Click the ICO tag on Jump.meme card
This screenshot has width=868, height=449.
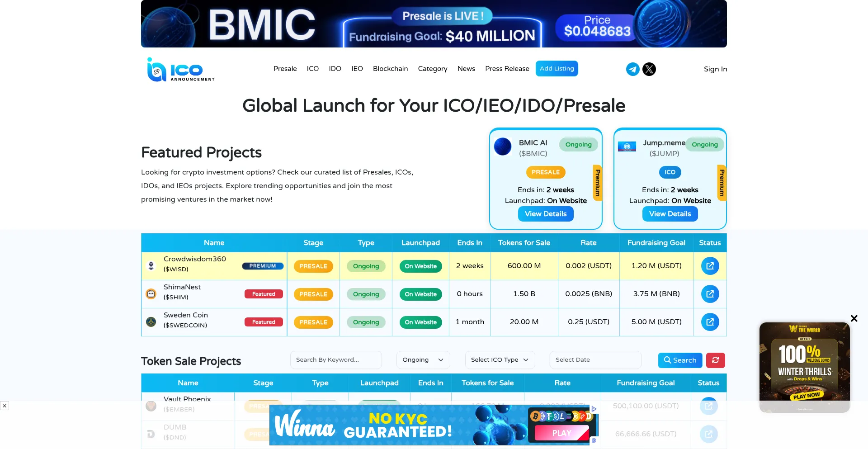pyautogui.click(x=670, y=172)
